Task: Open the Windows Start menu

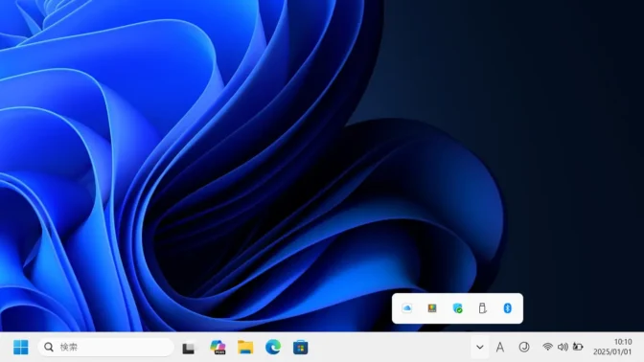Action: tap(20, 348)
